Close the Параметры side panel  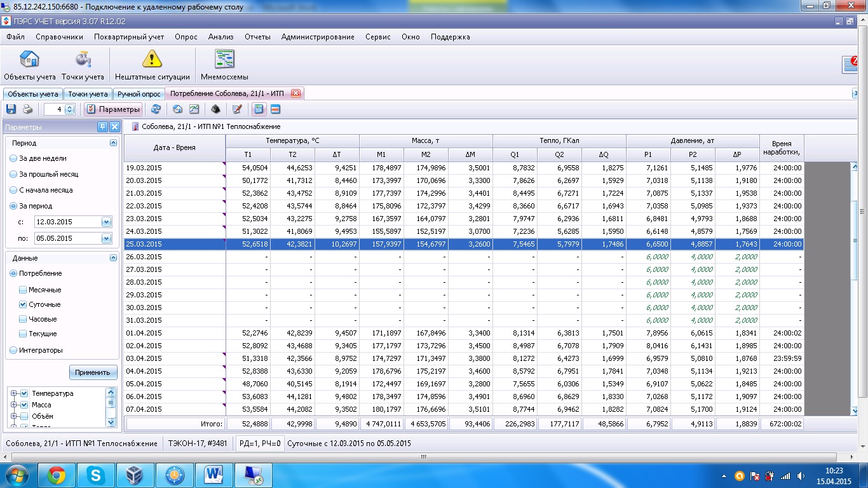pos(114,127)
